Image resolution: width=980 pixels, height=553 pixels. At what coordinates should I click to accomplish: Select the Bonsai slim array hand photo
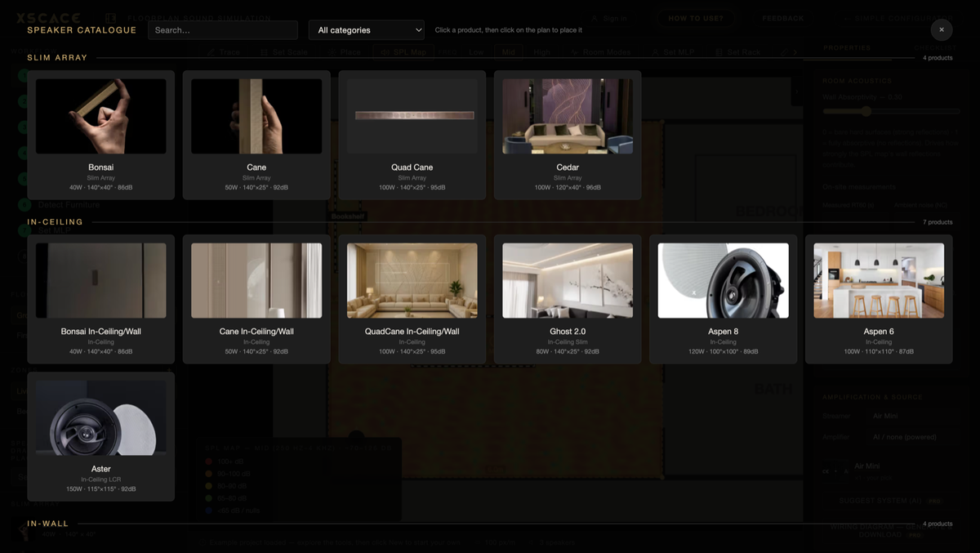click(101, 116)
